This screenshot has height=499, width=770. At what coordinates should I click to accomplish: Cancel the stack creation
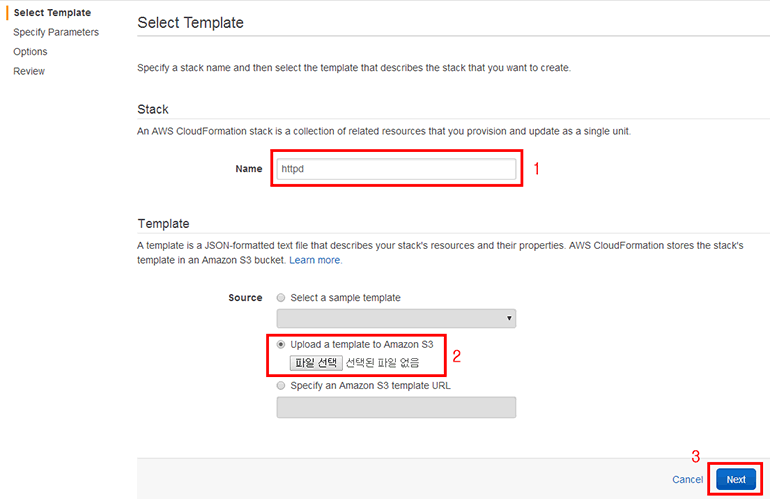687,479
